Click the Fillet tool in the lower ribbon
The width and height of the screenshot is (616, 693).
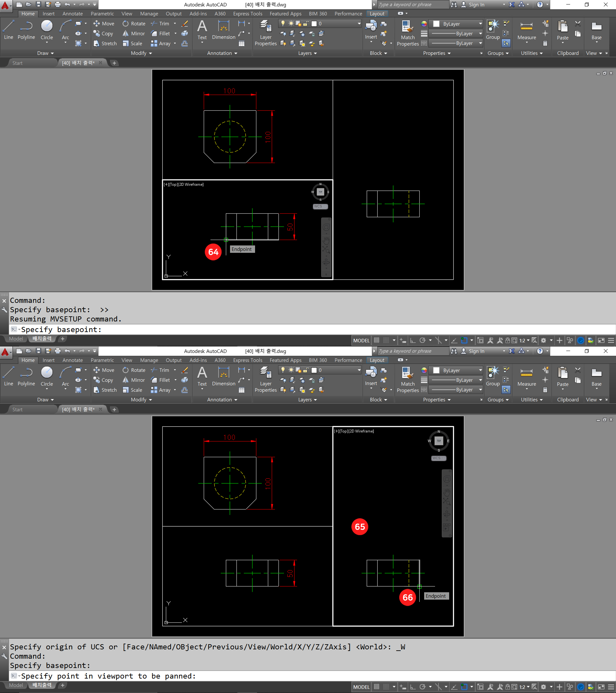tap(160, 380)
